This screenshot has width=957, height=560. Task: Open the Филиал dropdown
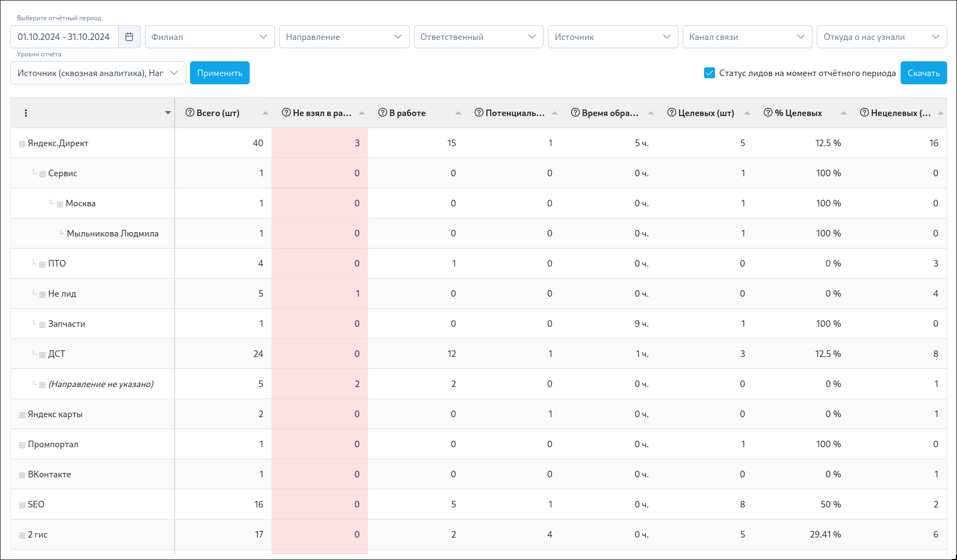coord(209,37)
